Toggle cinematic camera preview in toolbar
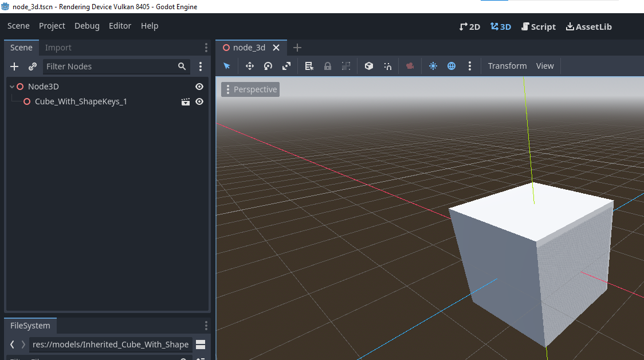Image resolution: width=644 pixels, height=360 pixels. tap(410, 66)
